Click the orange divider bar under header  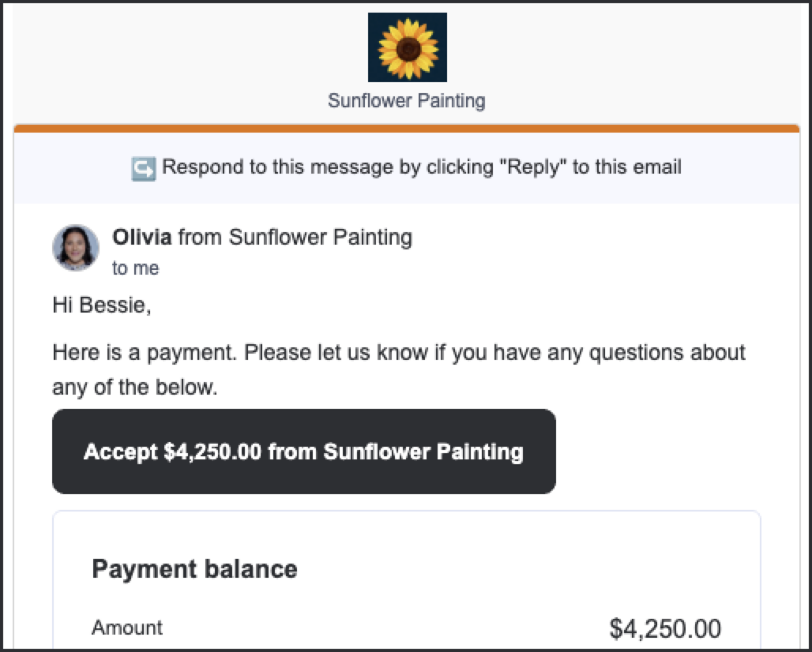(x=407, y=129)
